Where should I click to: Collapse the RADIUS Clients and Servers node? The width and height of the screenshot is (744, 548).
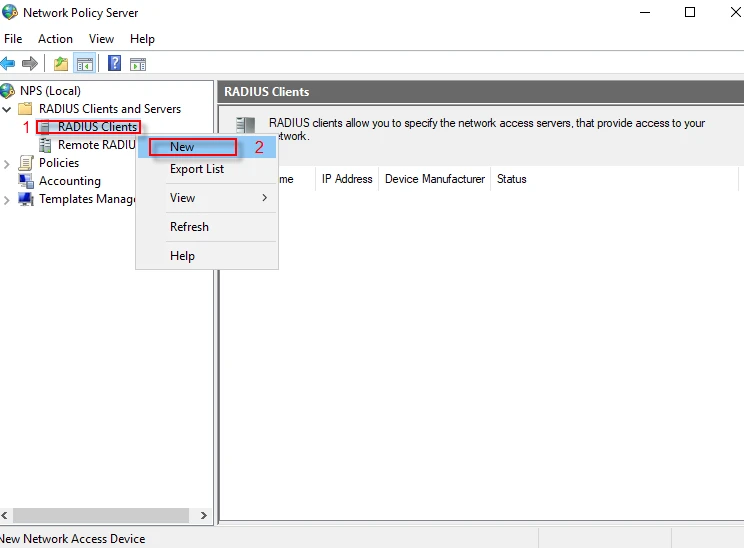(x=8, y=109)
